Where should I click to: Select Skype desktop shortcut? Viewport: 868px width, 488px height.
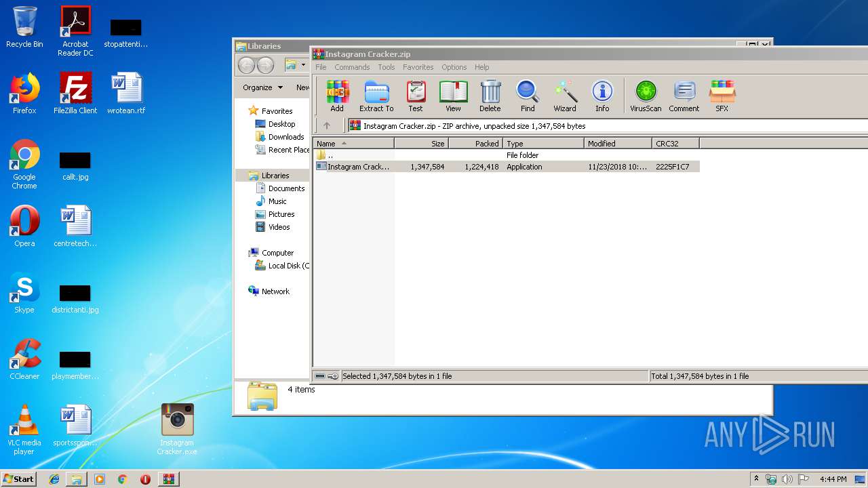coord(24,293)
